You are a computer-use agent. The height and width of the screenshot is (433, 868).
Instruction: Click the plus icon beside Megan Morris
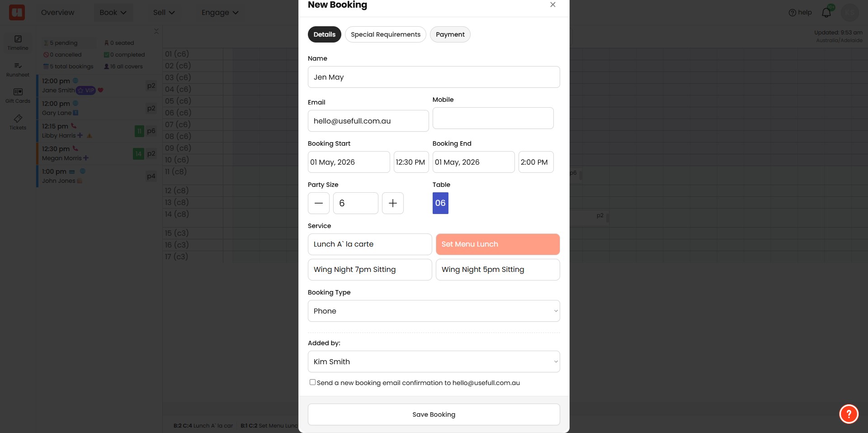point(86,158)
